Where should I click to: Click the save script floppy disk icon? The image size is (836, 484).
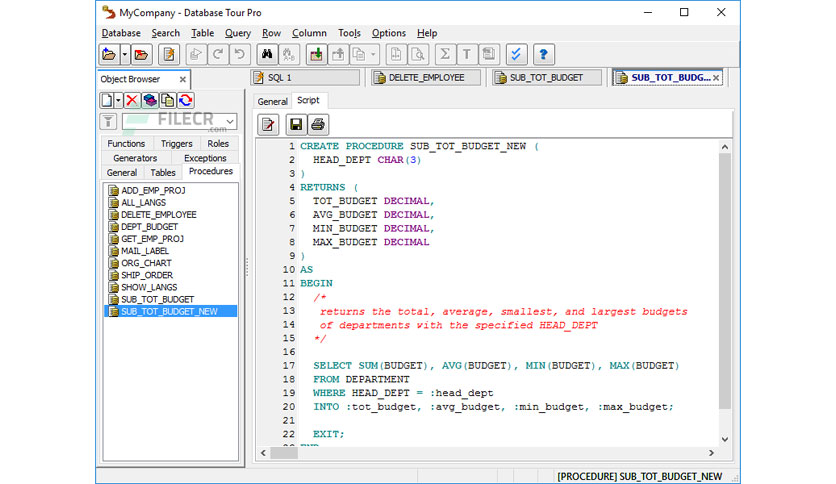click(x=296, y=125)
